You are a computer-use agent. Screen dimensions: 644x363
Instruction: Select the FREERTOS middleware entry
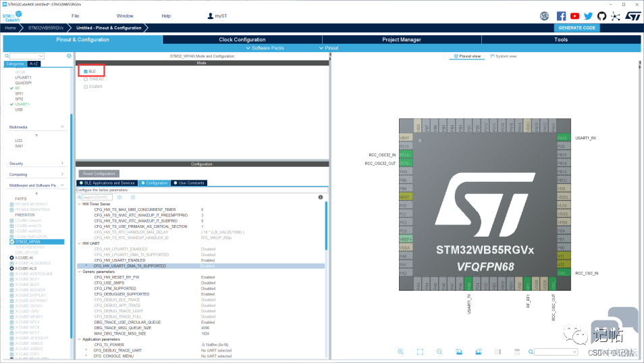coord(25,215)
